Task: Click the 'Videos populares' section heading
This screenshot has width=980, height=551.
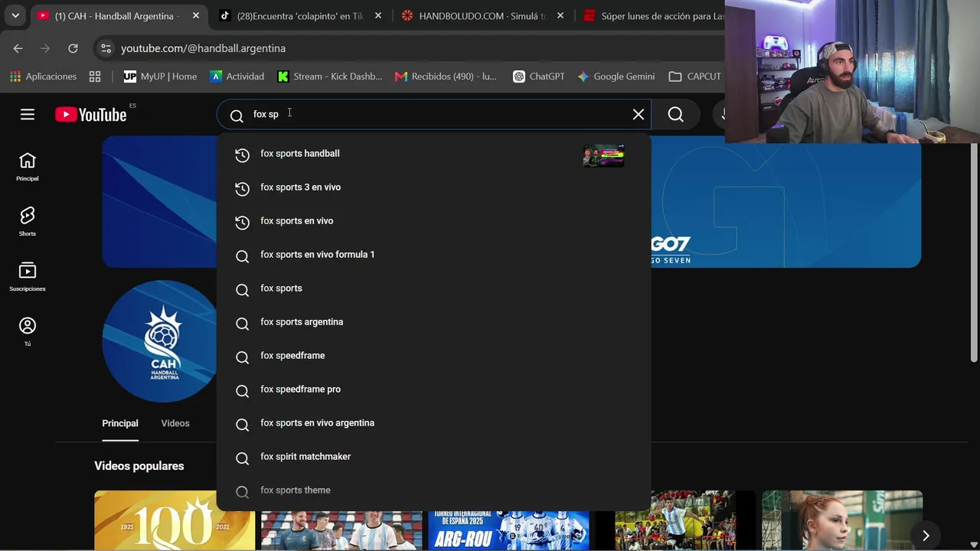Action: pos(139,466)
